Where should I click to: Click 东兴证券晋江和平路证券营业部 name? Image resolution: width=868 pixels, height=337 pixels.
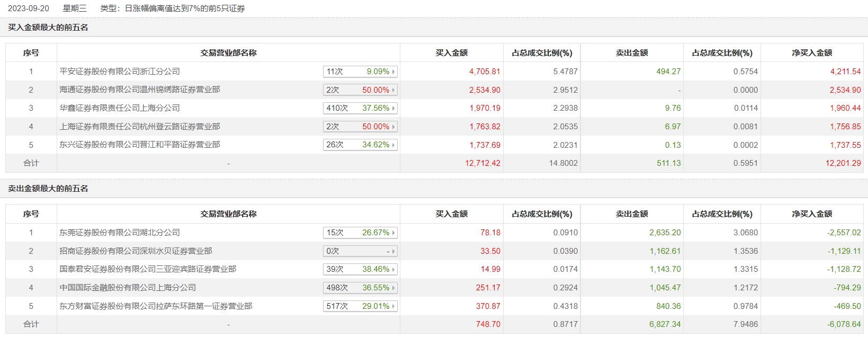[140, 145]
